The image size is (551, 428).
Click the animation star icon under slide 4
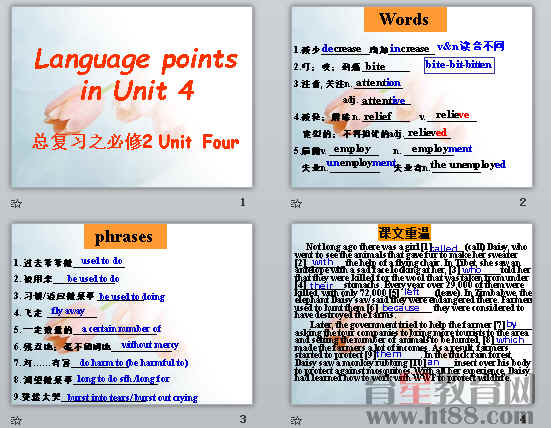point(296,420)
